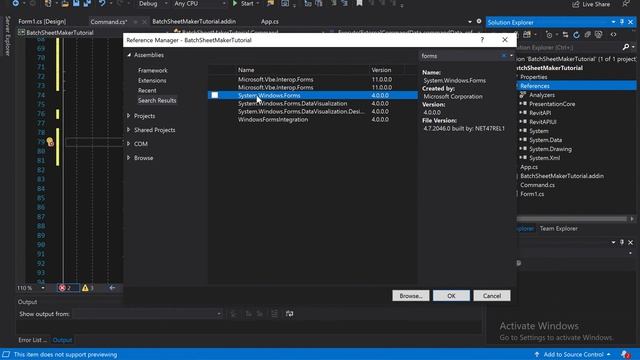Click Solution Explorer refresh icon
The width and height of the screenshot is (640, 360).
click(x=576, y=35)
